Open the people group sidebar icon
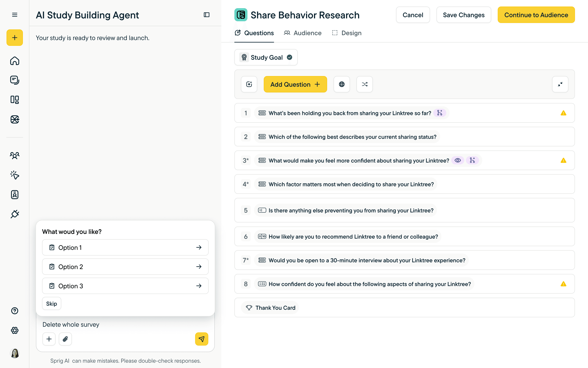The image size is (588, 368). click(x=14, y=156)
